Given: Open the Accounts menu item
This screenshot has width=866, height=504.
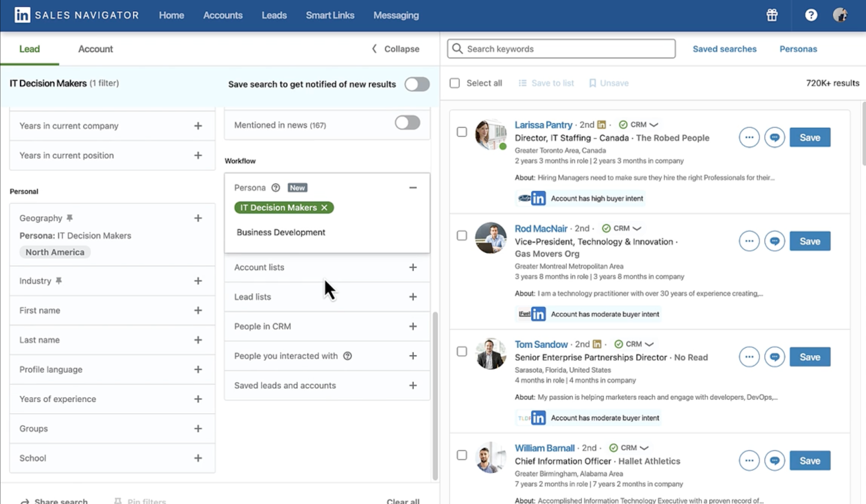Looking at the screenshot, I should (x=223, y=15).
